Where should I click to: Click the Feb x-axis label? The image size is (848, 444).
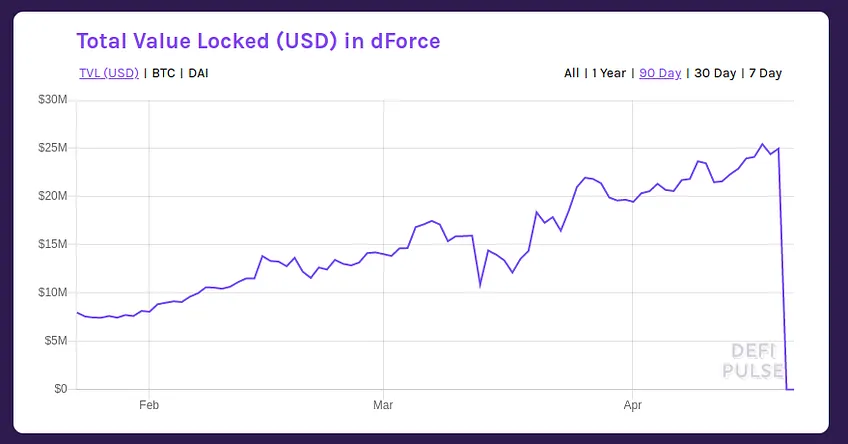[x=149, y=405]
